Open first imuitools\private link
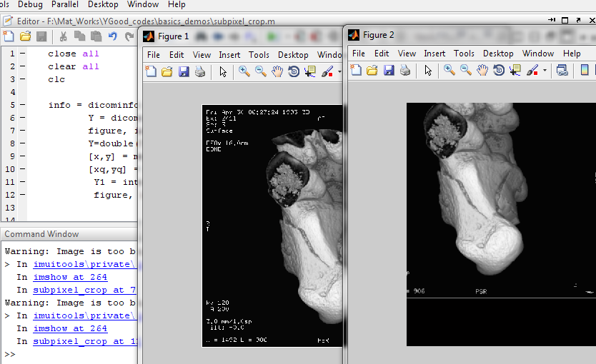Viewport: 596px width, 364px height. pyautogui.click(x=84, y=264)
